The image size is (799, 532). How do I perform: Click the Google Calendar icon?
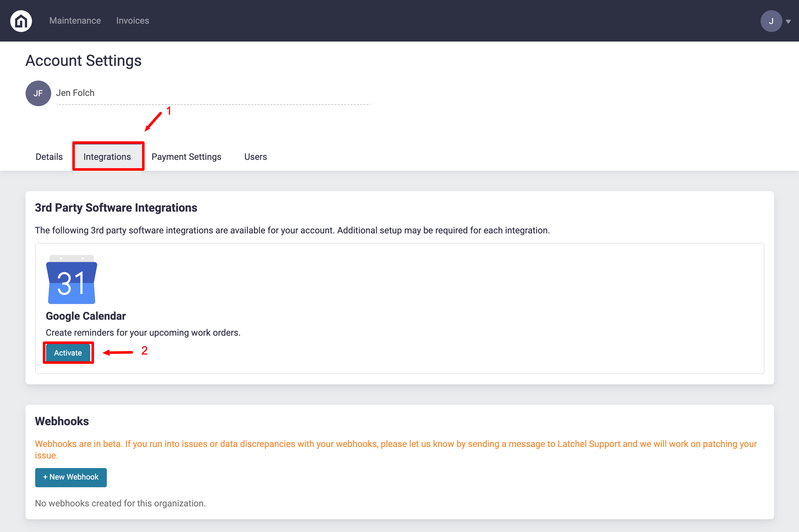pos(72,279)
